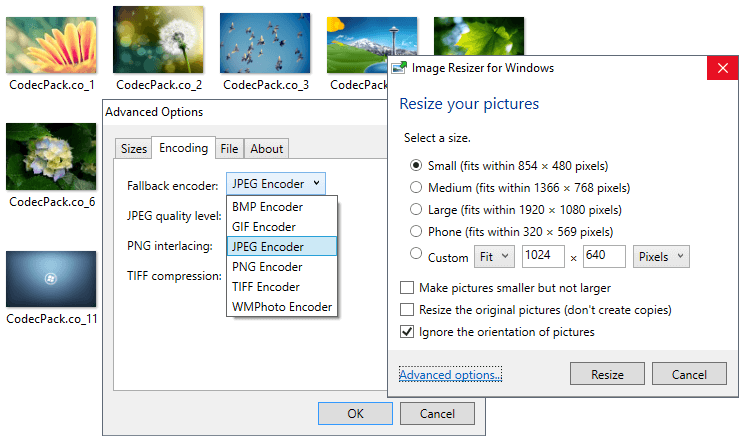The height and width of the screenshot is (436, 739).
Task: Click the Resize button
Action: pyautogui.click(x=607, y=375)
